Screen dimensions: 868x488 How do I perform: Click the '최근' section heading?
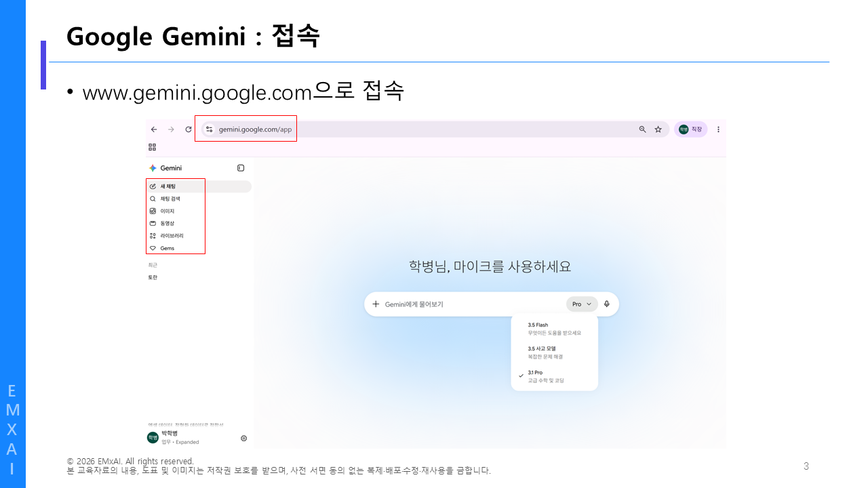153,265
